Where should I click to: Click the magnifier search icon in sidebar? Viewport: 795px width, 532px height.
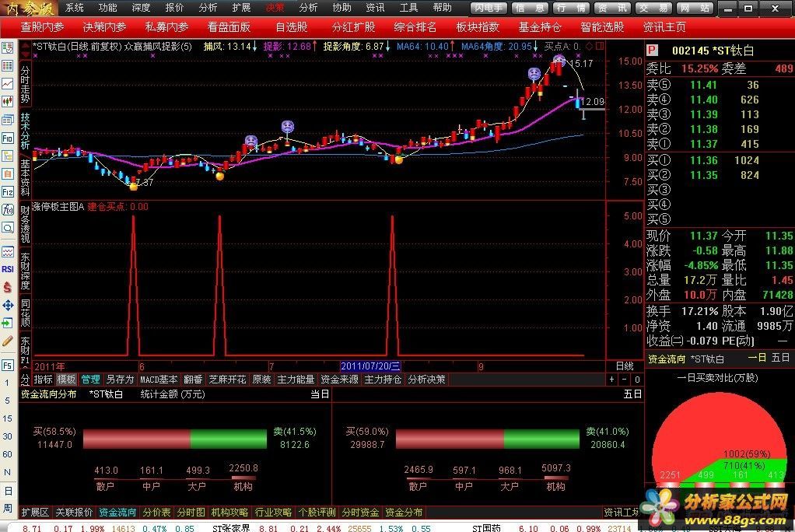pos(8,228)
